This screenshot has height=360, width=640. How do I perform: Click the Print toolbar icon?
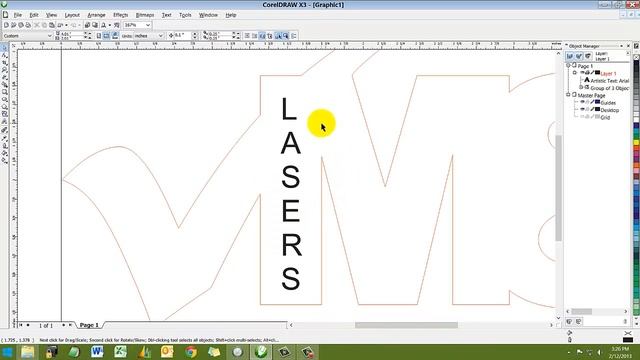[x=28, y=25]
